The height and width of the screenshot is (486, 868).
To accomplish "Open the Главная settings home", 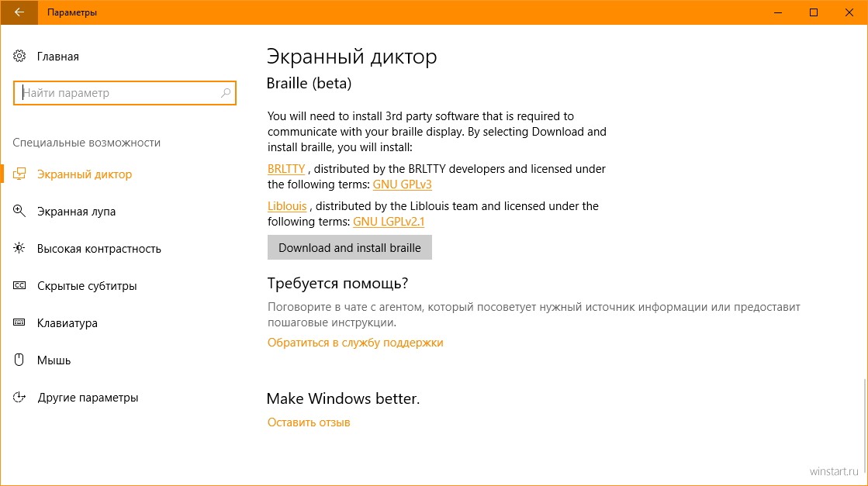I will pyautogui.click(x=58, y=57).
